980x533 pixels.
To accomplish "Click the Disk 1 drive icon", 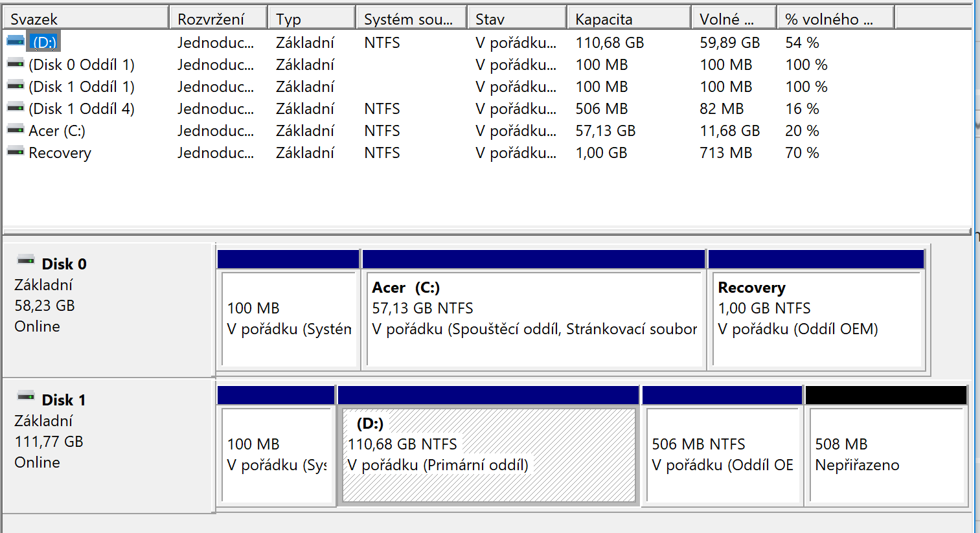I will pos(26,396).
